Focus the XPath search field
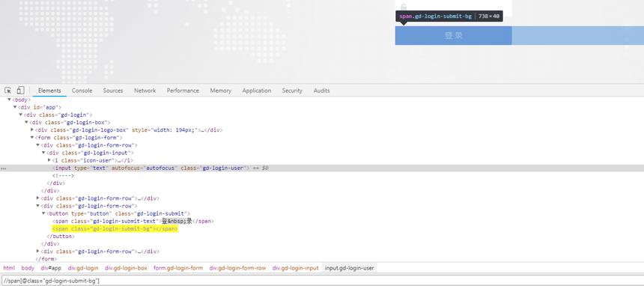 (322, 281)
